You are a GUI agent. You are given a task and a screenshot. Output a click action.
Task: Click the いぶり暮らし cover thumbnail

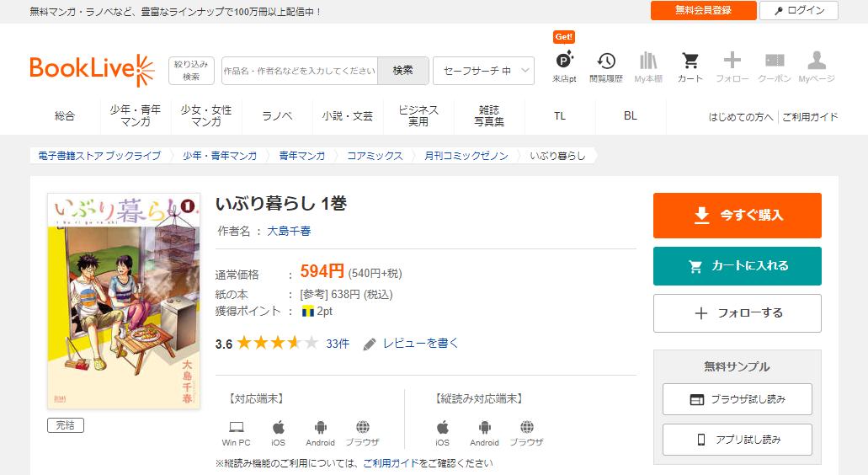pos(124,301)
